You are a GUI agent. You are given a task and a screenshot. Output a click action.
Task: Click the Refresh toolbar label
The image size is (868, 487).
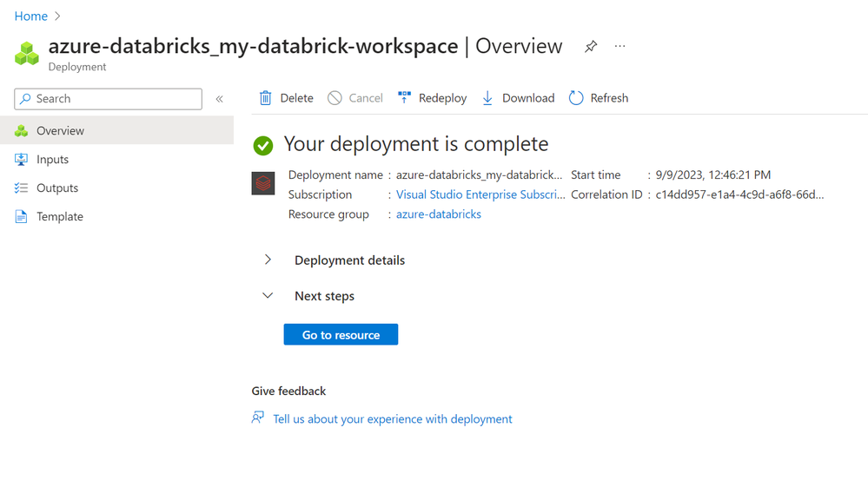pos(609,98)
